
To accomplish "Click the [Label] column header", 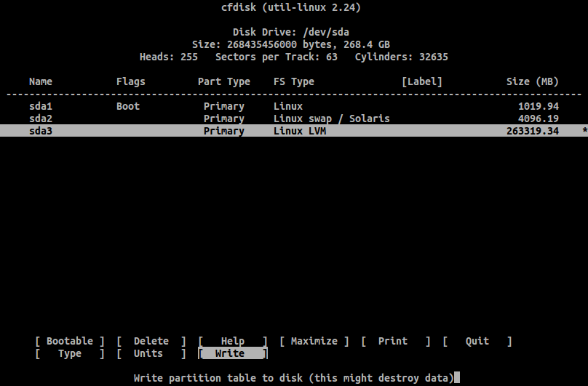I will click(422, 81).
